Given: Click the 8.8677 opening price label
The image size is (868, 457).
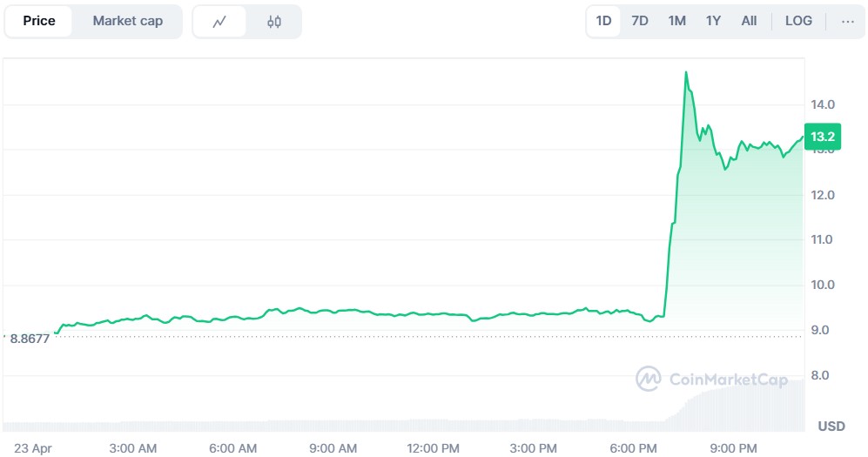Looking at the screenshot, I should [30, 338].
